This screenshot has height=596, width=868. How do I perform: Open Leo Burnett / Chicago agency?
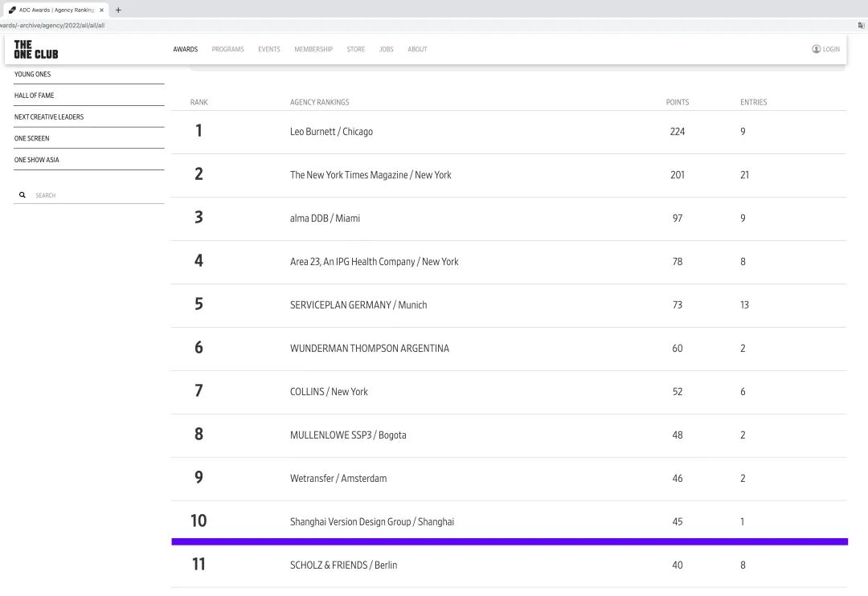point(331,132)
